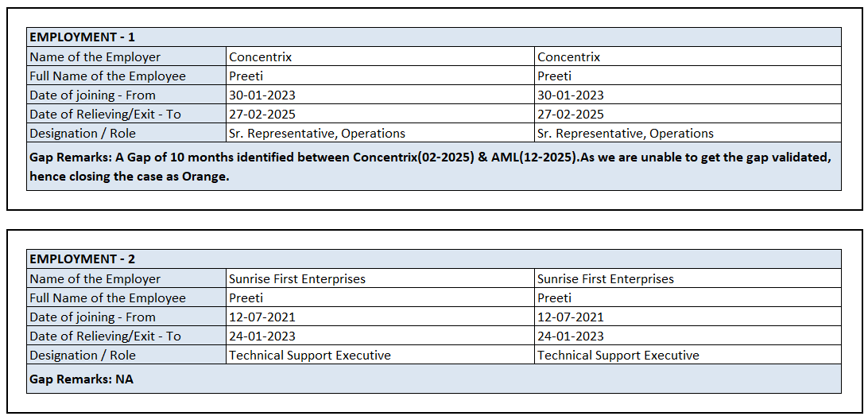Select the first Technical Support Executive cell

click(310, 355)
